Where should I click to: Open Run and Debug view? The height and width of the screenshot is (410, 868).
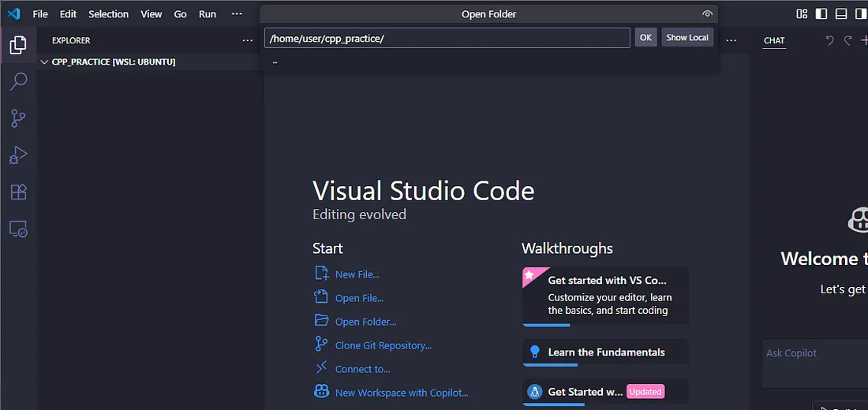tap(18, 155)
